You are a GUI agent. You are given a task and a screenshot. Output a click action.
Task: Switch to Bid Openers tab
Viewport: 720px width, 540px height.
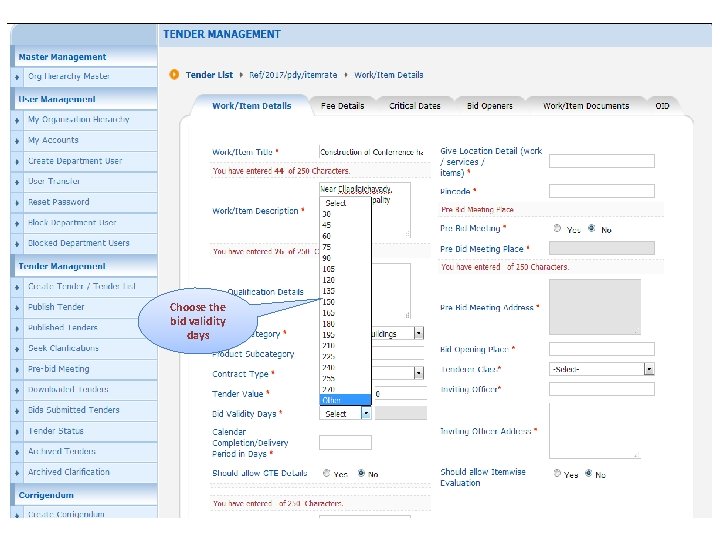coord(489,106)
